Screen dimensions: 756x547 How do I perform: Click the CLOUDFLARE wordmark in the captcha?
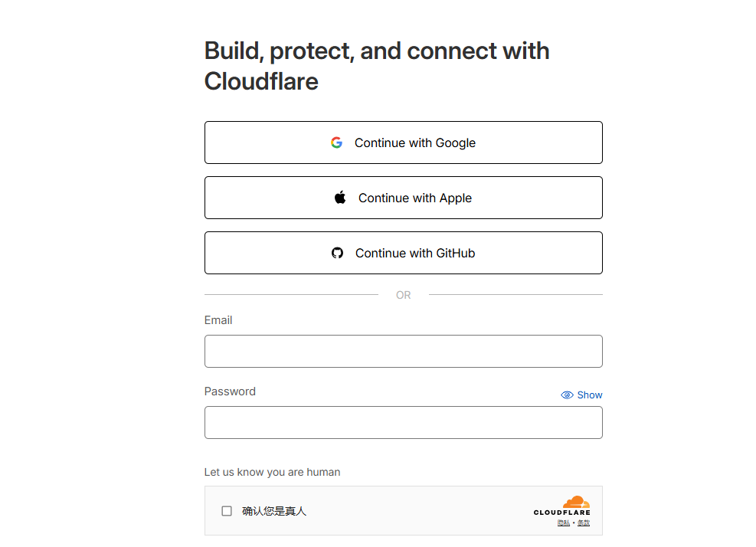point(562,513)
